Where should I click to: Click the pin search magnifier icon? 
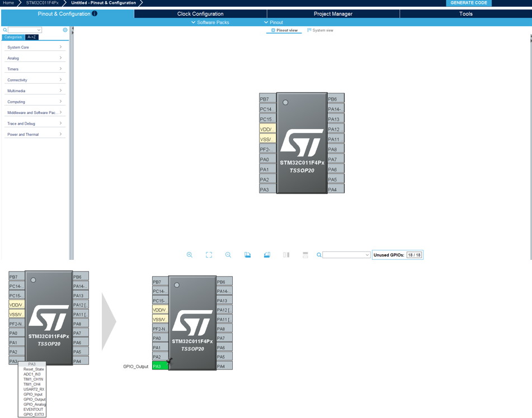[x=319, y=255]
